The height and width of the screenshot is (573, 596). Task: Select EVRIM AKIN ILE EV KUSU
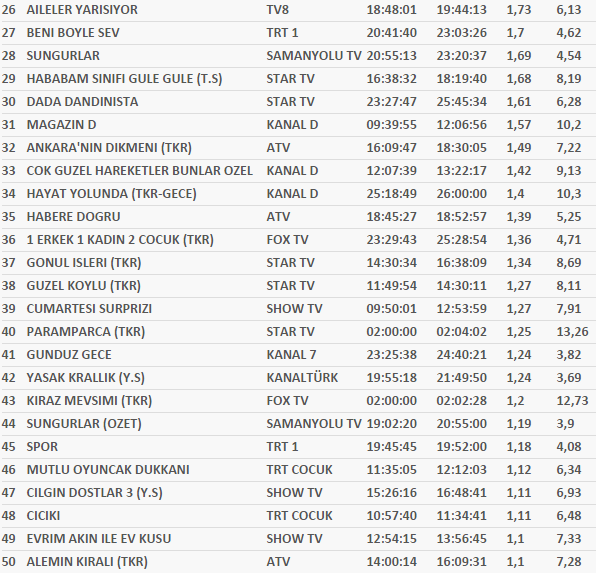click(x=98, y=539)
